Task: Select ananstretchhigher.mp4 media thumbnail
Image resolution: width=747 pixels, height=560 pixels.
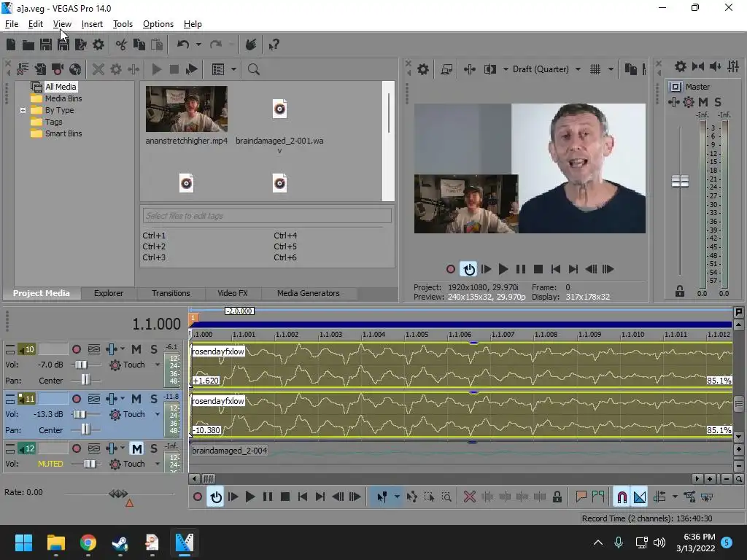Action: pyautogui.click(x=186, y=109)
